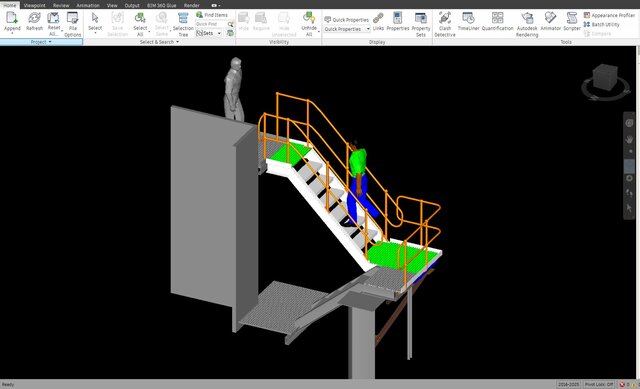Open the Reset All dropdown arrow
The width and height of the screenshot is (640, 389).
pos(62,32)
